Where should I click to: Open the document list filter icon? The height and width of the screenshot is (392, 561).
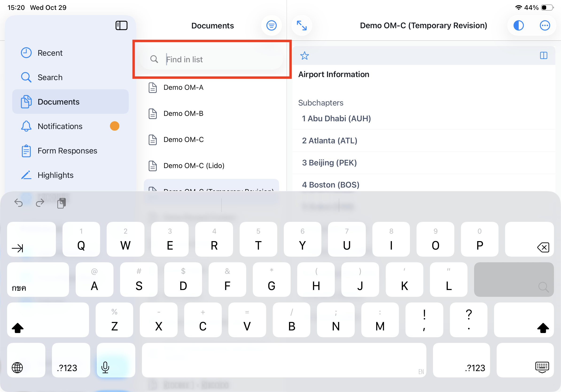coord(271,25)
